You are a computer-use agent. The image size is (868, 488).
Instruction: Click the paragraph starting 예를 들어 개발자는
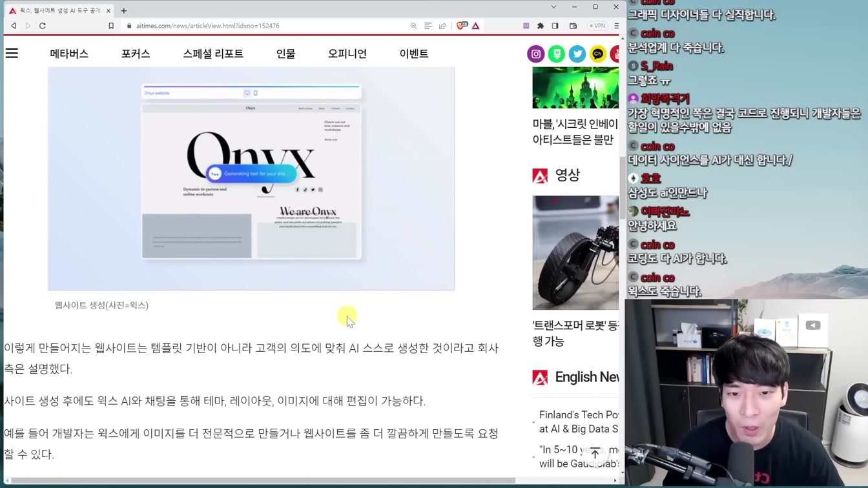(251, 443)
